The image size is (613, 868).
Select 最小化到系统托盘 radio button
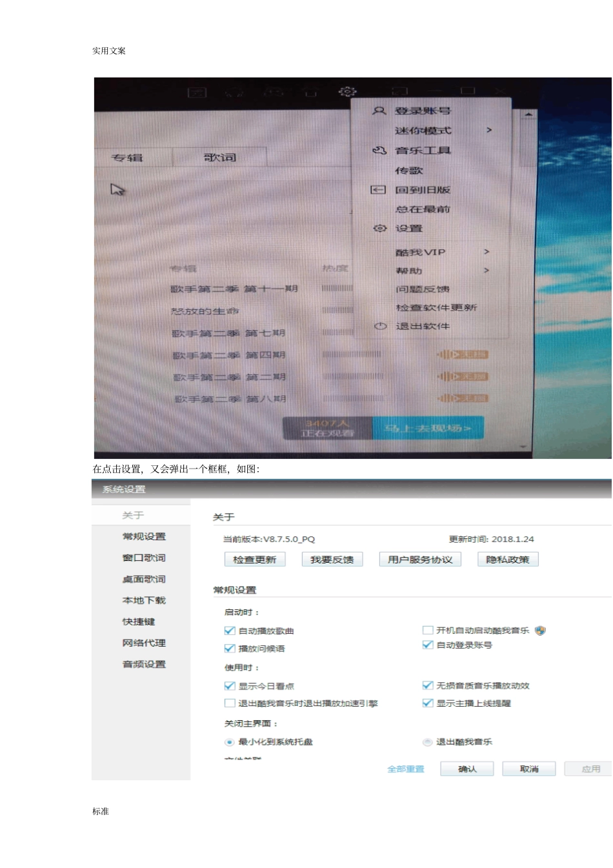229,742
